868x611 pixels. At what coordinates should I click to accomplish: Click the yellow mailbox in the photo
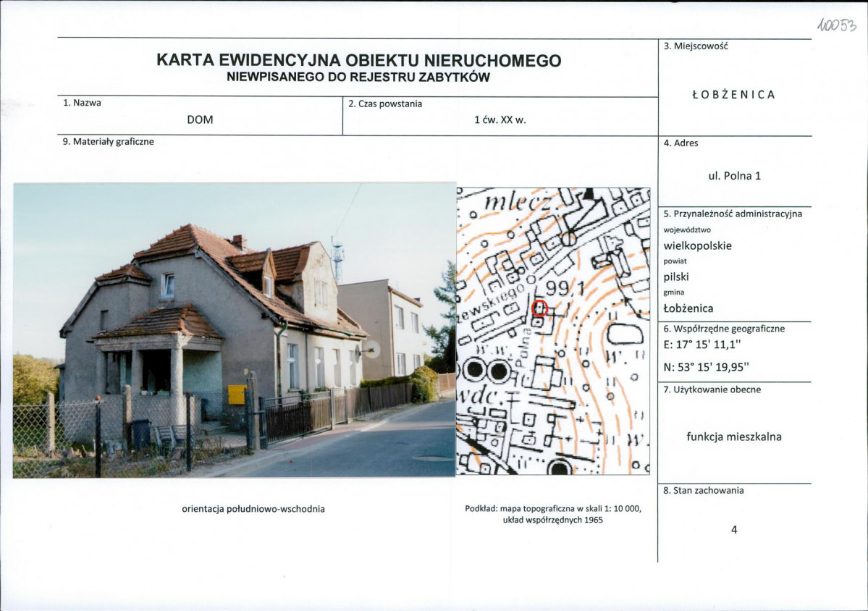coord(237,395)
